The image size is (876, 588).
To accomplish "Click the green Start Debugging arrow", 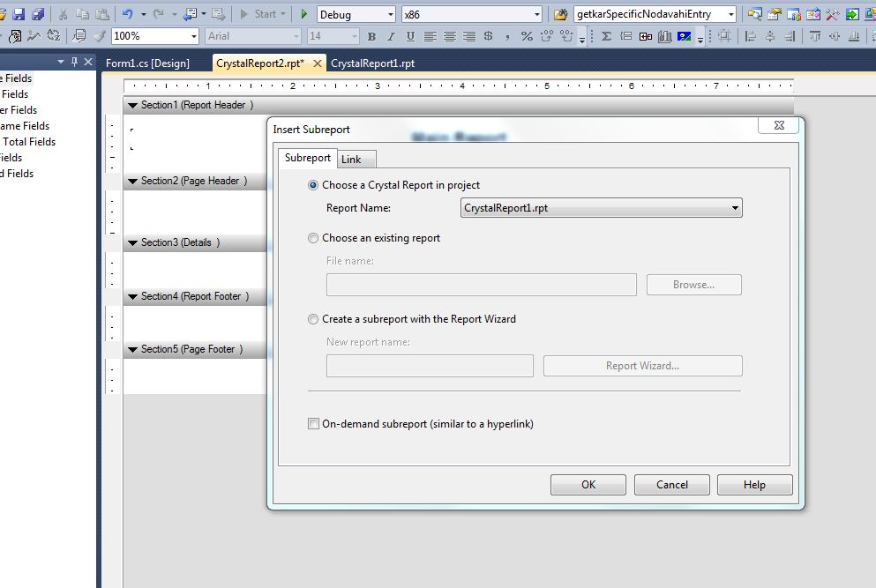I will pos(304,14).
